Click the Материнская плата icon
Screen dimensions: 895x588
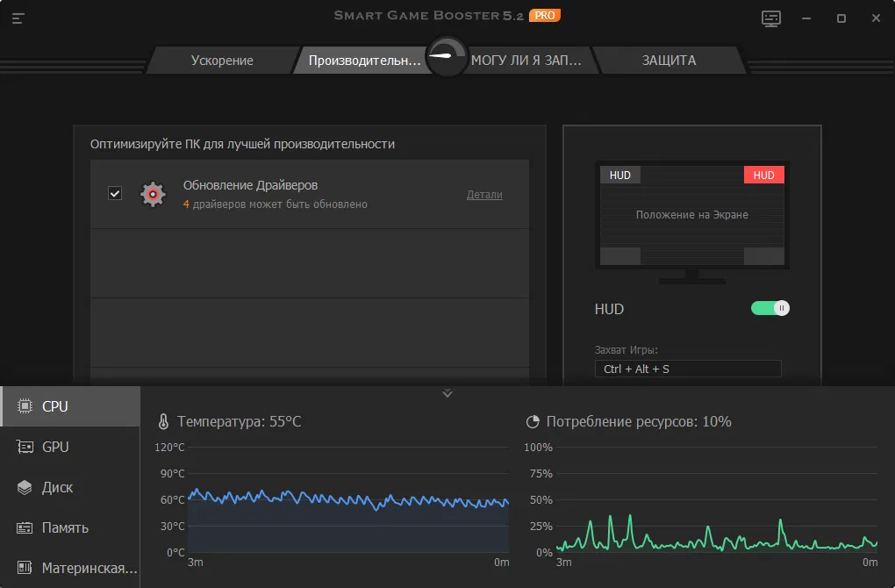(25, 568)
